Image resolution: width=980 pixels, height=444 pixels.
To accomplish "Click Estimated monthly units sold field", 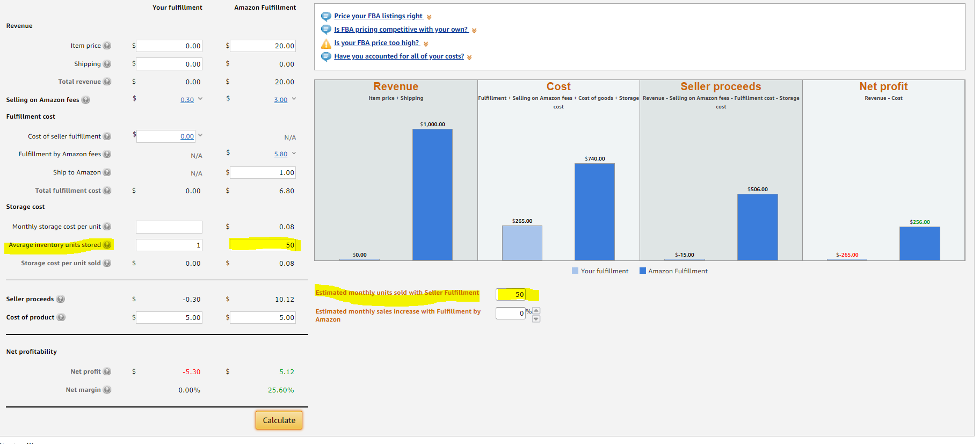I will click(511, 294).
